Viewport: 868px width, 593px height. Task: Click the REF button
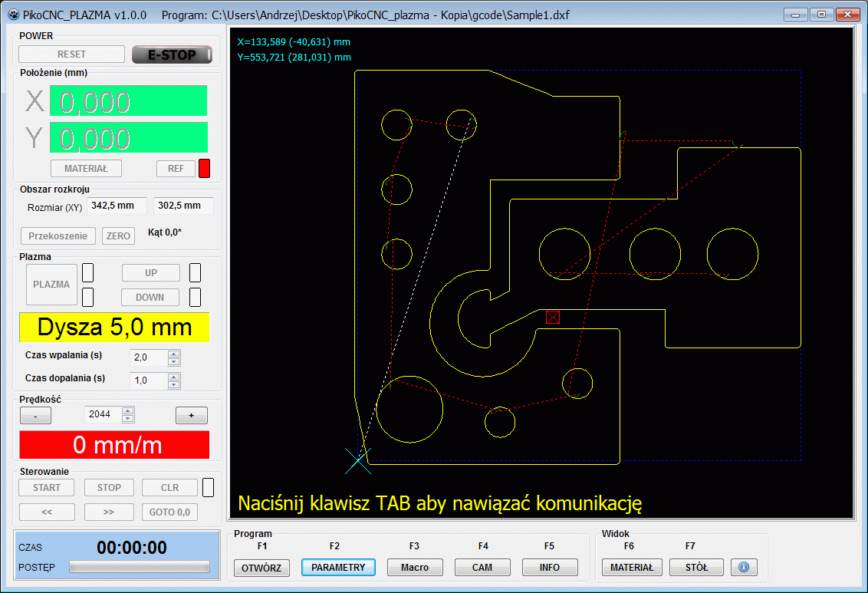point(176,168)
